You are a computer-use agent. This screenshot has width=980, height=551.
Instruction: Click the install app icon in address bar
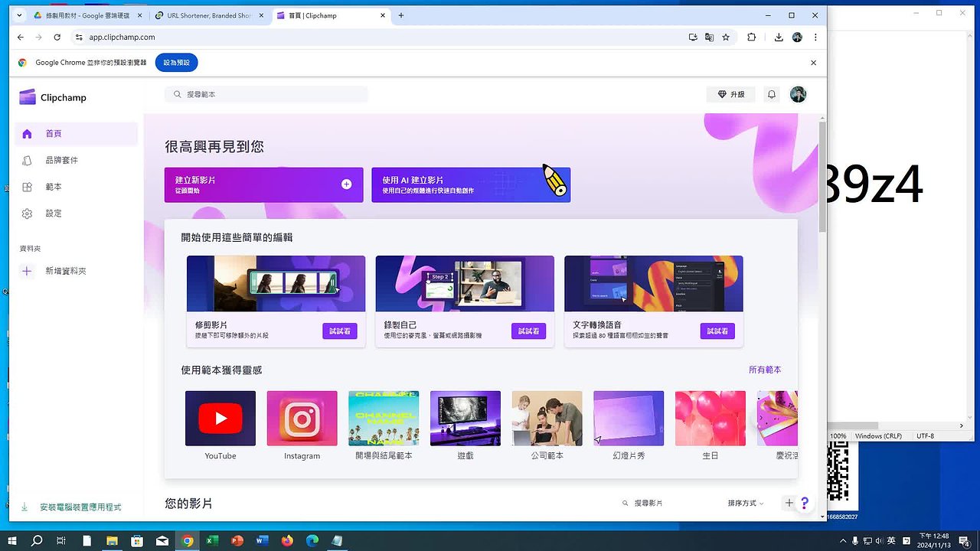click(x=693, y=37)
